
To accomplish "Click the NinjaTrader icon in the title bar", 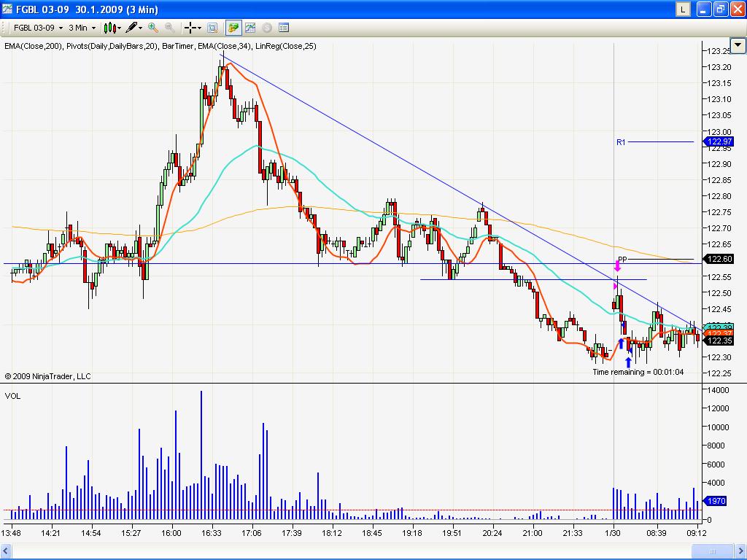I will point(7,9).
